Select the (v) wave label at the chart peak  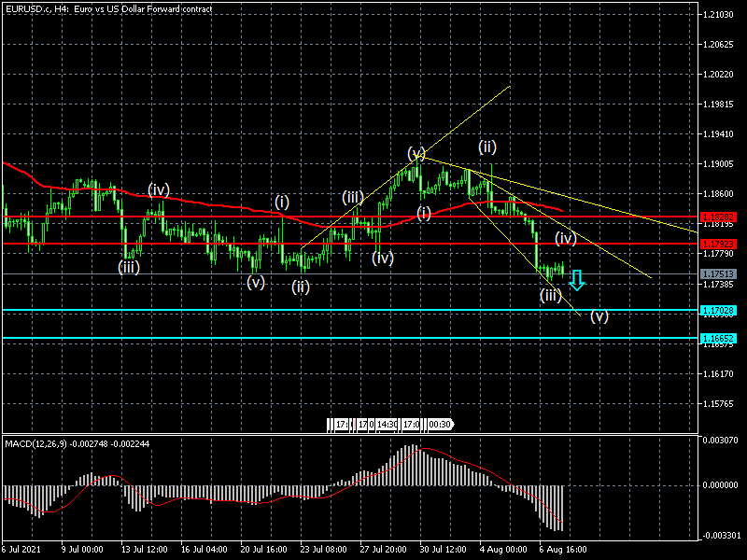tap(416, 153)
